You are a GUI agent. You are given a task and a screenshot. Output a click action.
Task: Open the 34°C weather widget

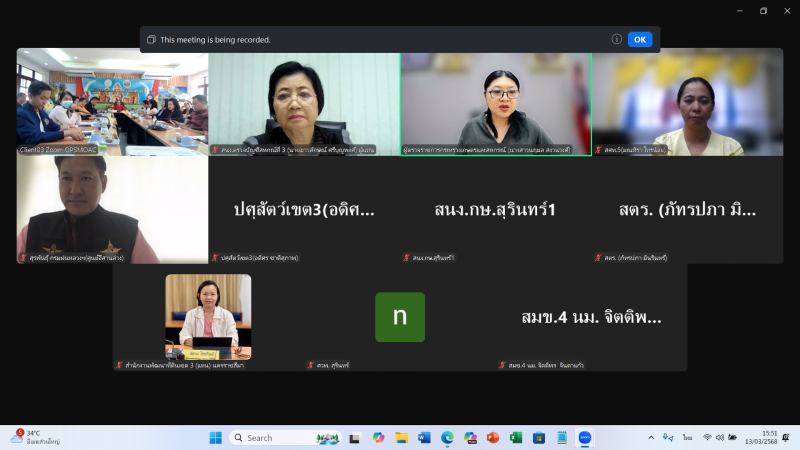35,437
